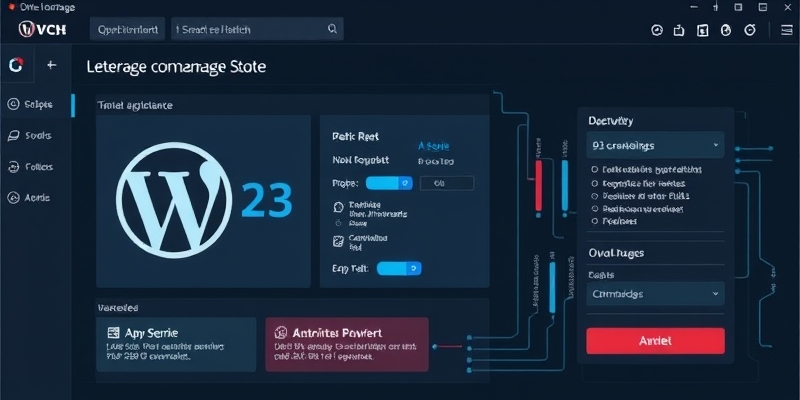Open the Apy Serrie card
Screen dimensions: 800x400
(x=176, y=344)
